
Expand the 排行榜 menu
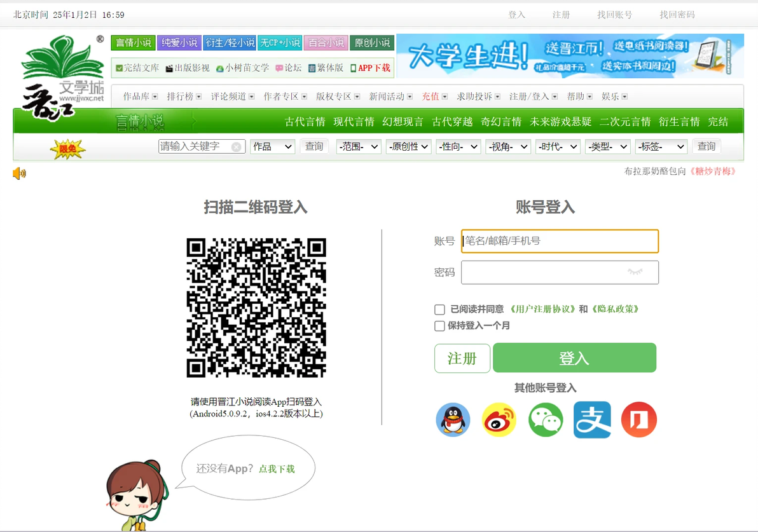click(184, 97)
